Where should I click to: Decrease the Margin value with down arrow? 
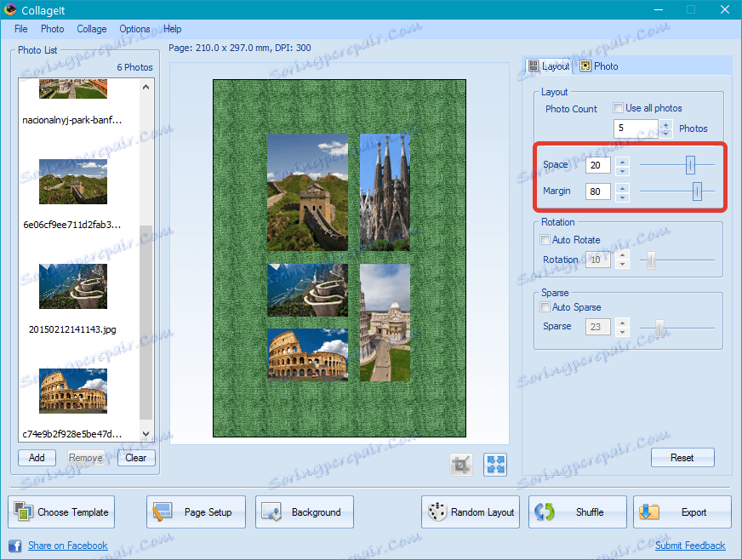point(623,197)
